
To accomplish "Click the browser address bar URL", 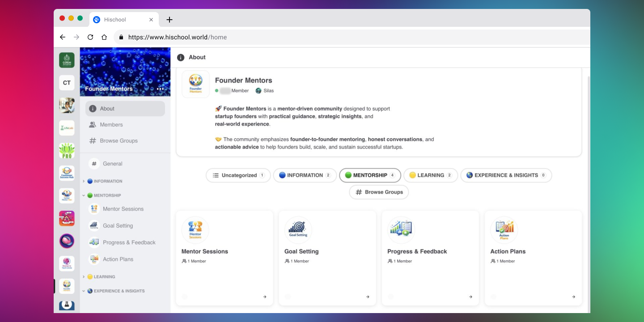I will (178, 37).
